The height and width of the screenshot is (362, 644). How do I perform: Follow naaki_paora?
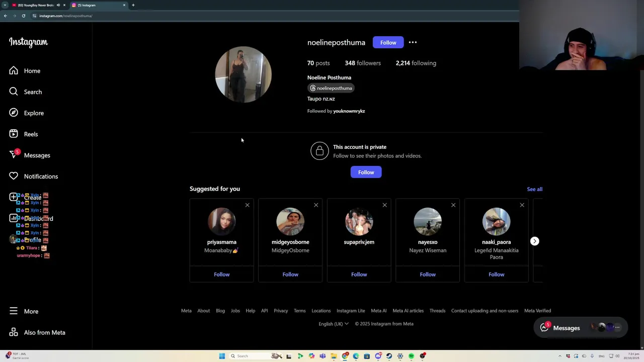[496, 275]
